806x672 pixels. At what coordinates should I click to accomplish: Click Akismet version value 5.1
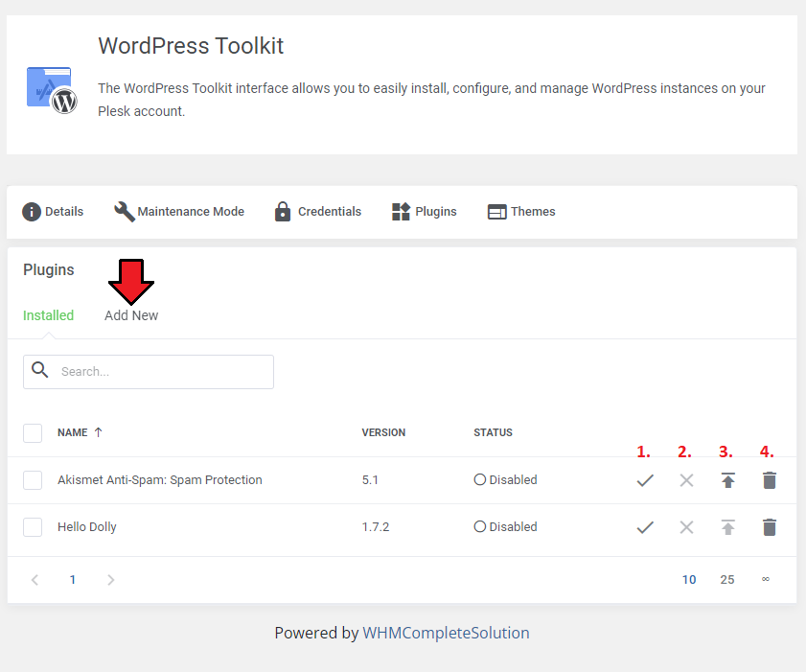click(x=370, y=480)
